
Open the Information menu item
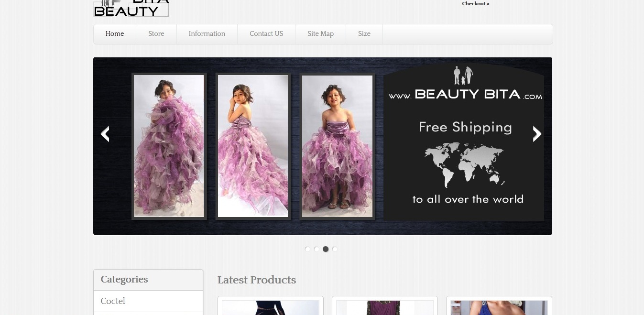click(207, 34)
